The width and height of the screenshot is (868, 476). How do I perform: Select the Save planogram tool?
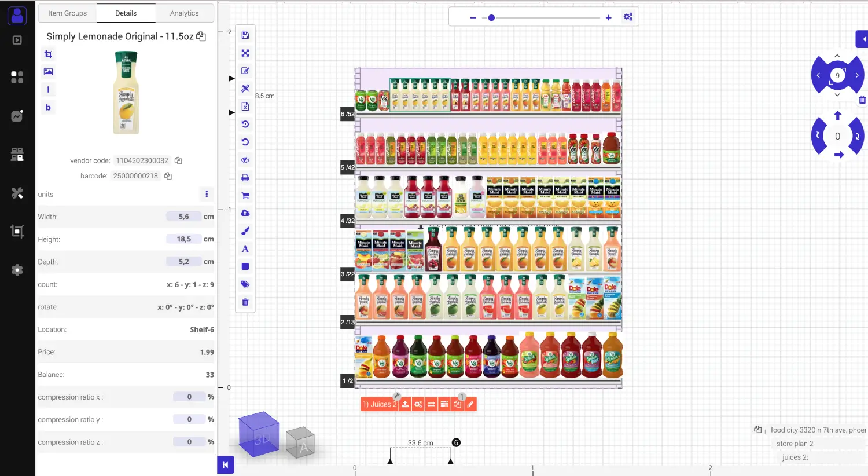click(245, 35)
